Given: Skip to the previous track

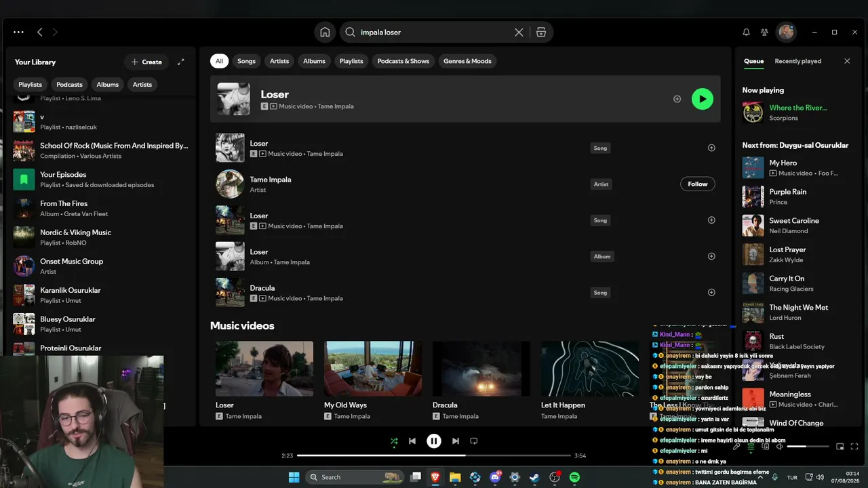Looking at the screenshot, I should [412, 441].
